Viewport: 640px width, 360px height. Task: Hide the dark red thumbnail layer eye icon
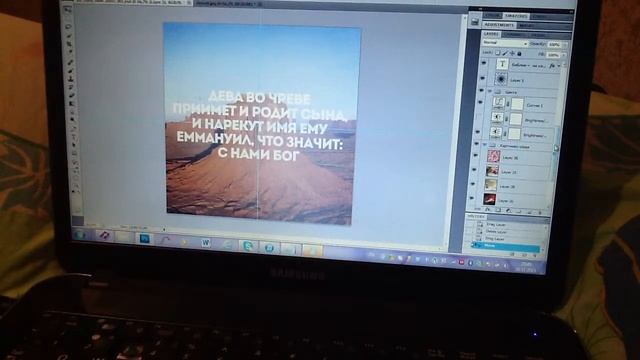pyautogui.click(x=471, y=198)
